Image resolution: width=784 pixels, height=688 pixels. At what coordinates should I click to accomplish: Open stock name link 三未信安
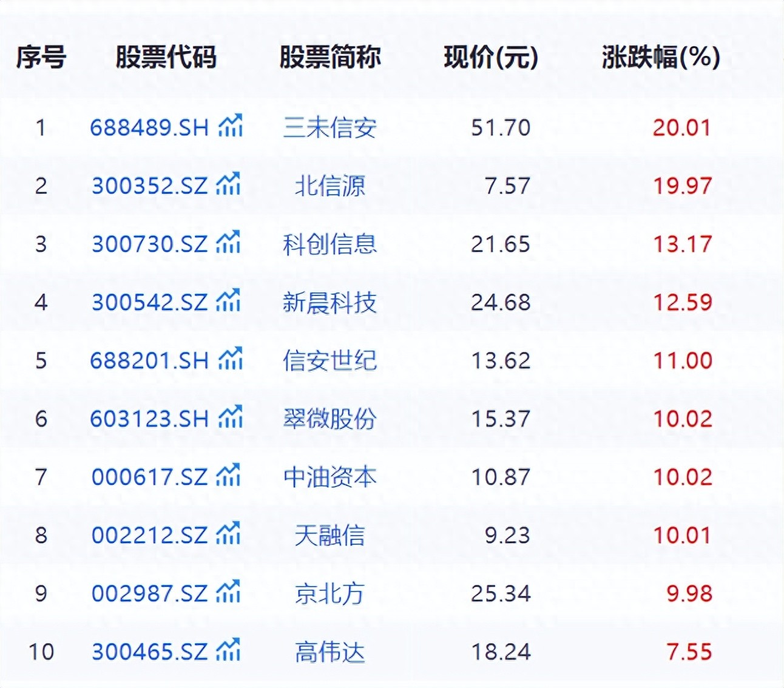pyautogui.click(x=329, y=127)
